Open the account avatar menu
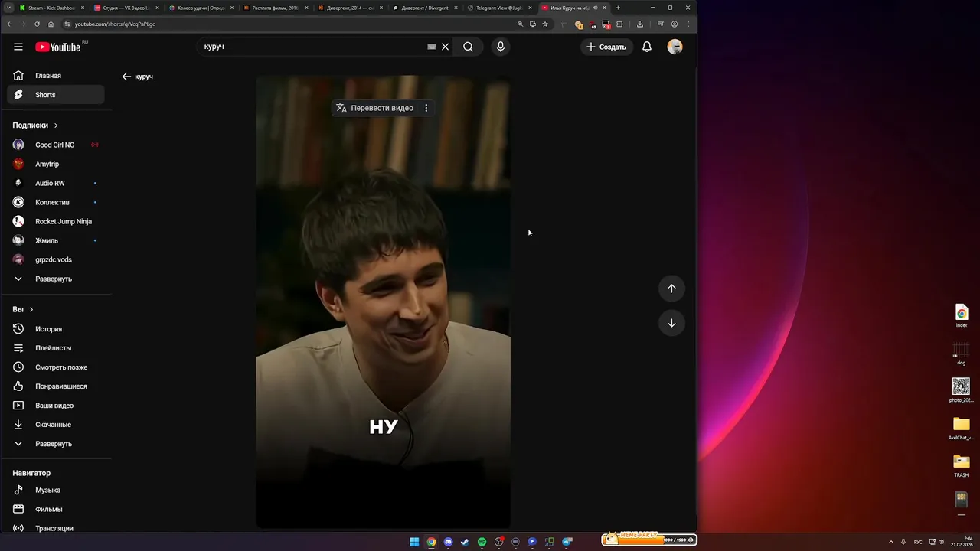980x551 pixels. pyautogui.click(x=675, y=47)
